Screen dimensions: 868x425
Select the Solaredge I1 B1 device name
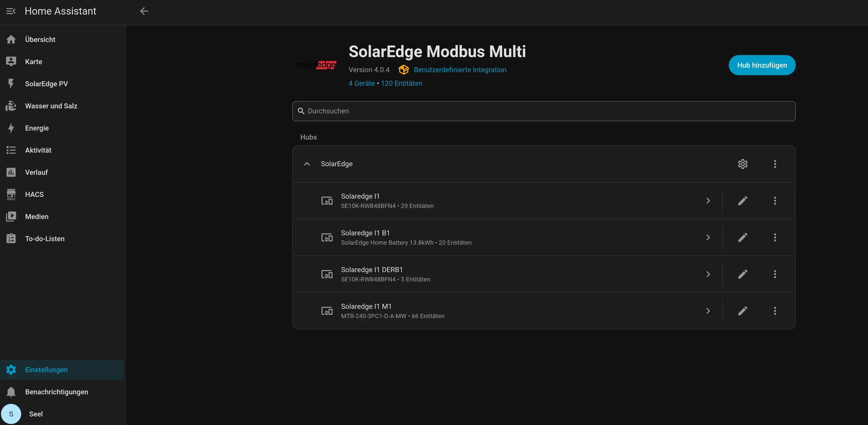(365, 233)
